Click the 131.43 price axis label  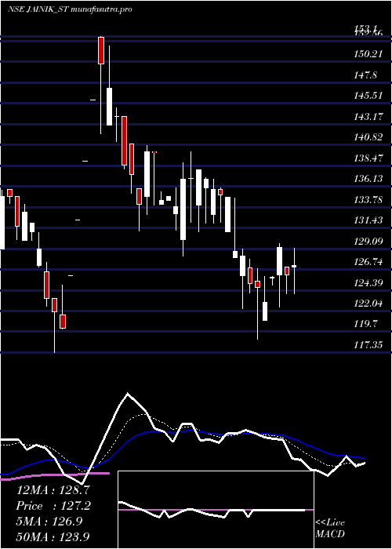[x=368, y=220]
